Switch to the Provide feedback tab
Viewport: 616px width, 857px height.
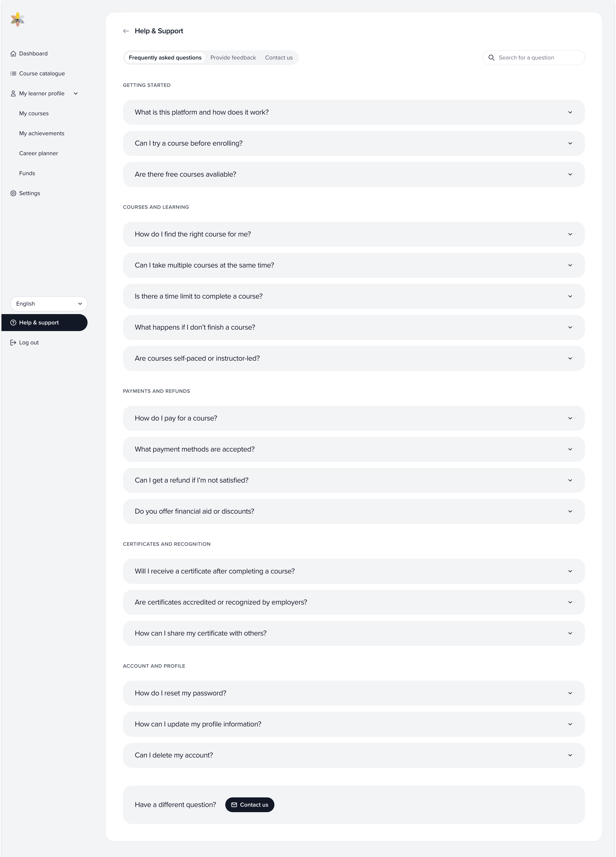(233, 57)
